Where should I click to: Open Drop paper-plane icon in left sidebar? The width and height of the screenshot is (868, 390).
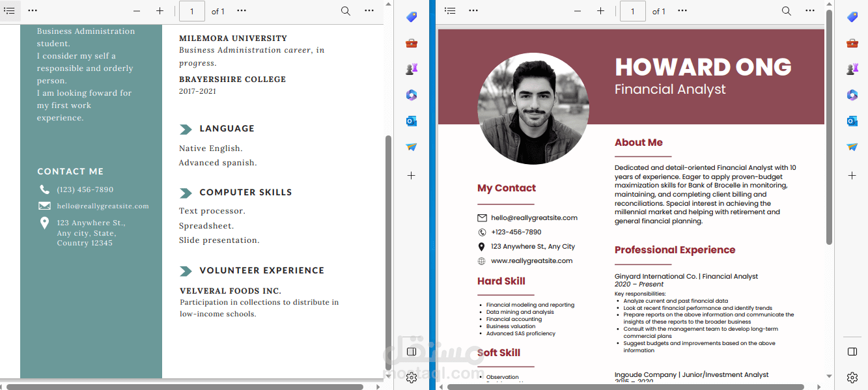412,147
